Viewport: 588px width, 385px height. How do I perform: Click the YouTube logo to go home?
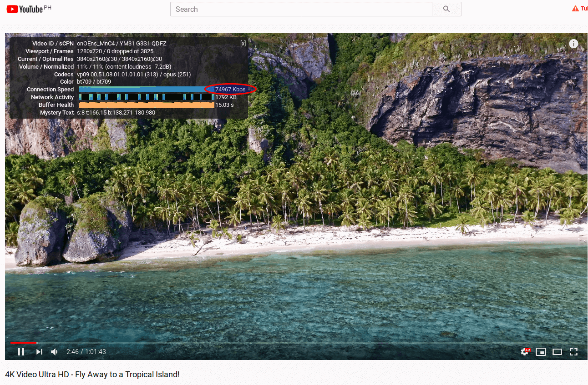(x=25, y=9)
